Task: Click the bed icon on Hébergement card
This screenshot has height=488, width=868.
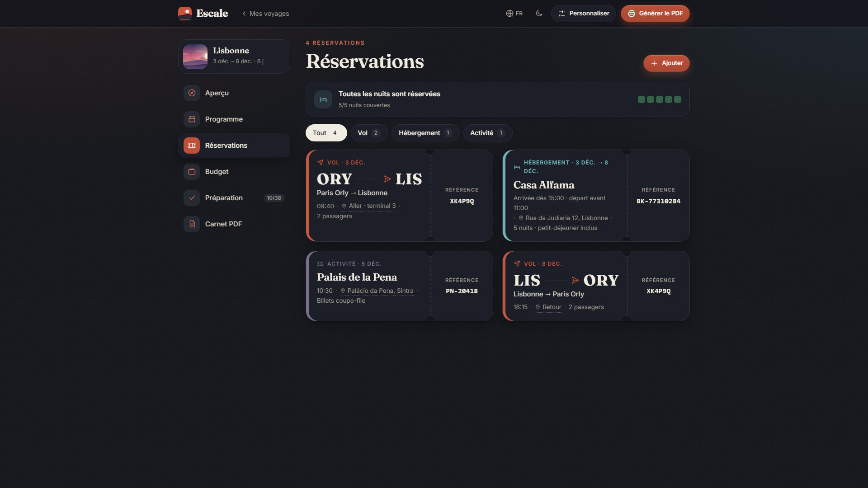Action: click(x=517, y=167)
